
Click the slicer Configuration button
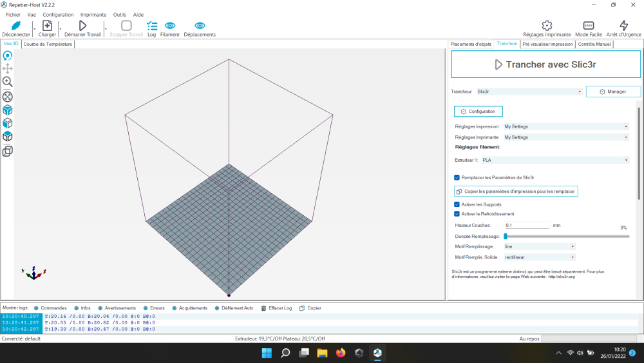478,112
